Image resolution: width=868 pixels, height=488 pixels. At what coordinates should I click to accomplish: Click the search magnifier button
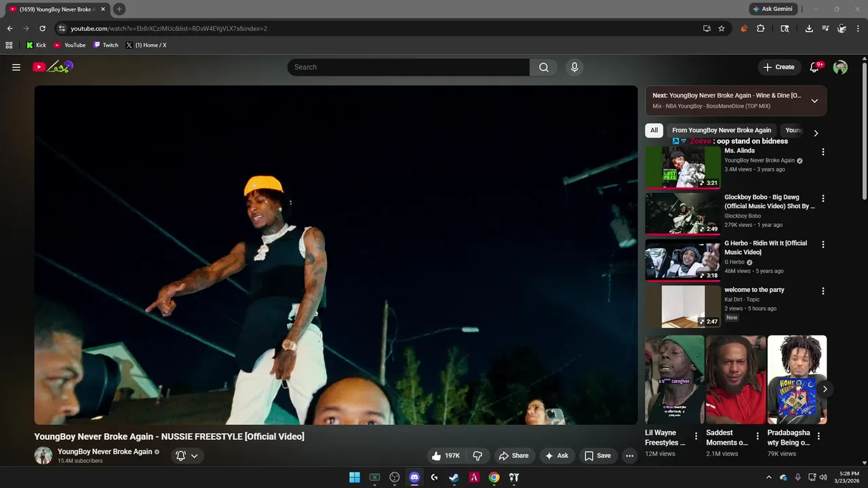click(544, 67)
